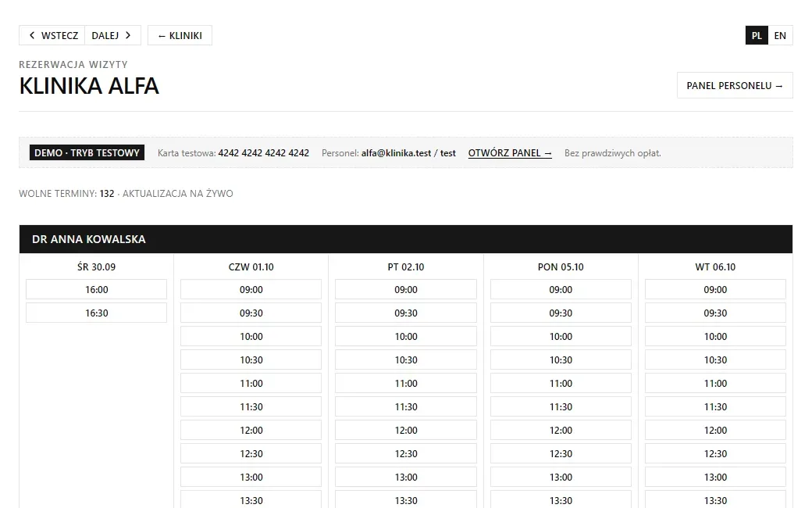Click the REZERWACJA WIZYTY subtitle
The image size is (812, 508).
(x=73, y=64)
